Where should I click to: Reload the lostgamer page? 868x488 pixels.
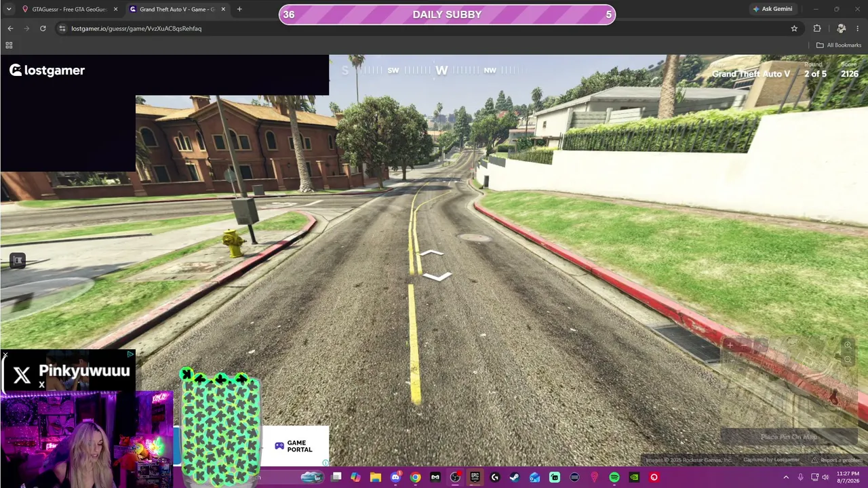[43, 28]
